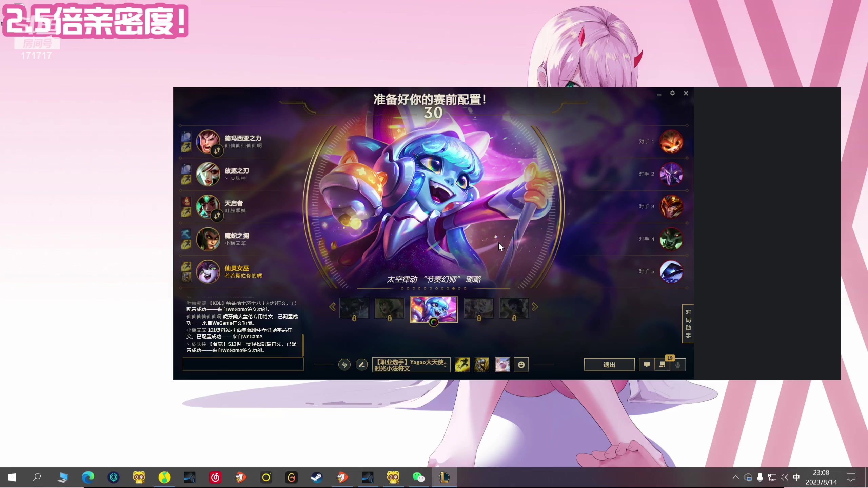Viewport: 868px width, 488px height.
Task: Open the ward skin picker
Action: click(x=502, y=365)
